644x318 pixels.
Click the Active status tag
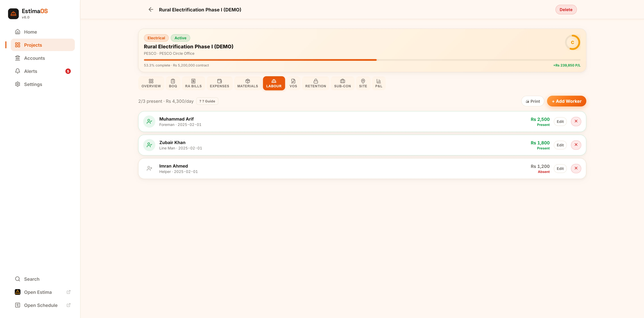(180, 38)
